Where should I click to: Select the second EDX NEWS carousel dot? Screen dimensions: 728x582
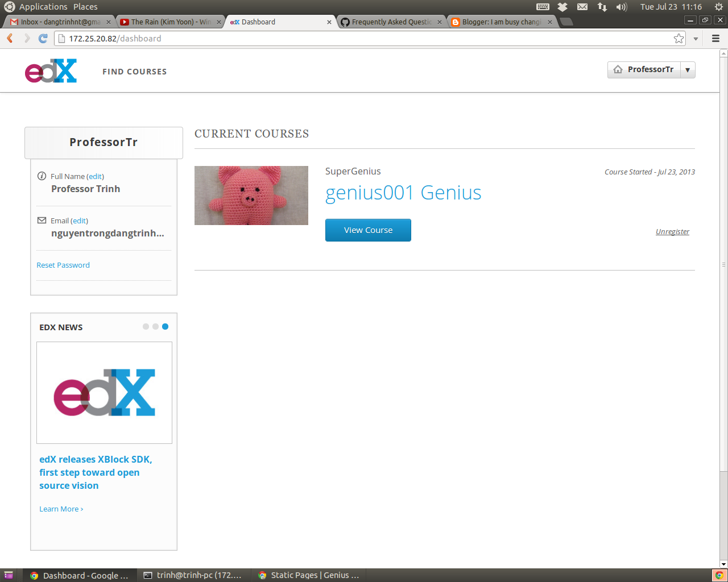(155, 326)
